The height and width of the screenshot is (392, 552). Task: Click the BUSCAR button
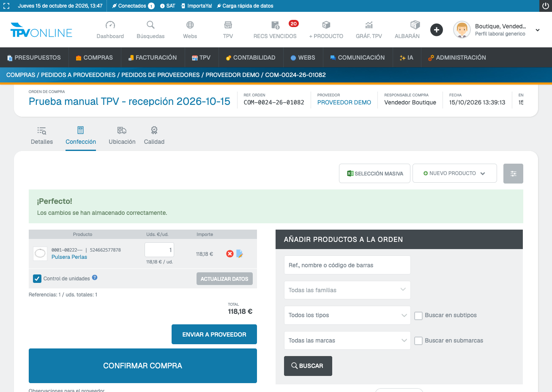[308, 366]
